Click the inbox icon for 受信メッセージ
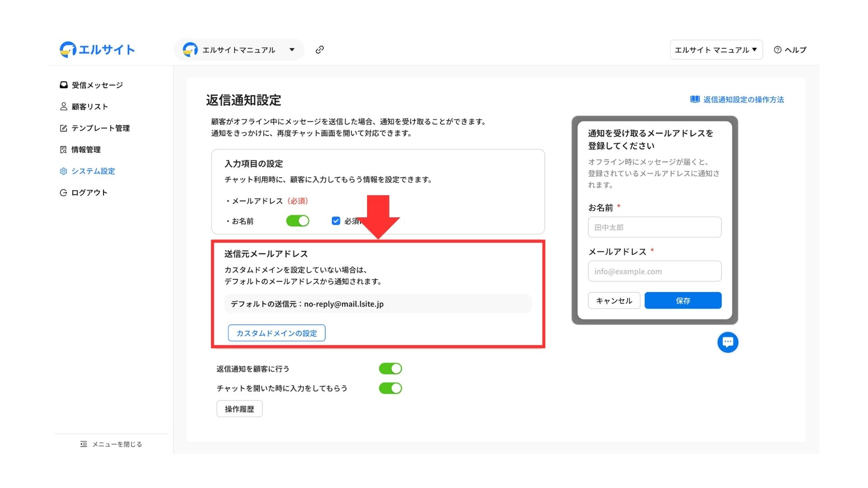Image resolution: width=868 pixels, height=488 pixels. click(64, 85)
